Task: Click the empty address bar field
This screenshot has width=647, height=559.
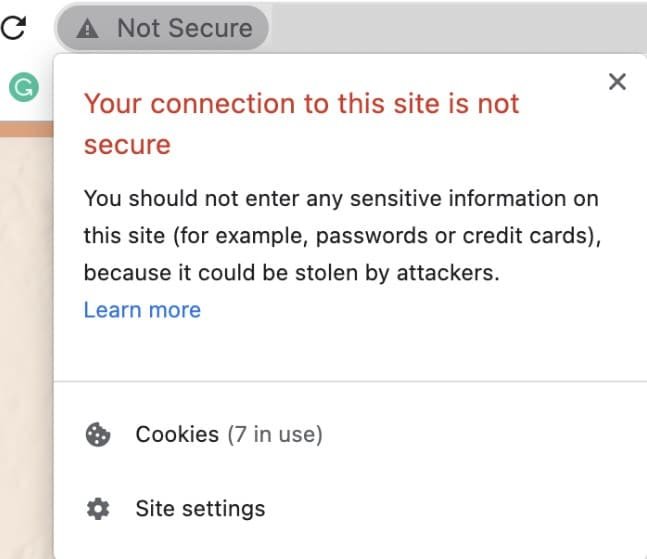Action: [450, 29]
